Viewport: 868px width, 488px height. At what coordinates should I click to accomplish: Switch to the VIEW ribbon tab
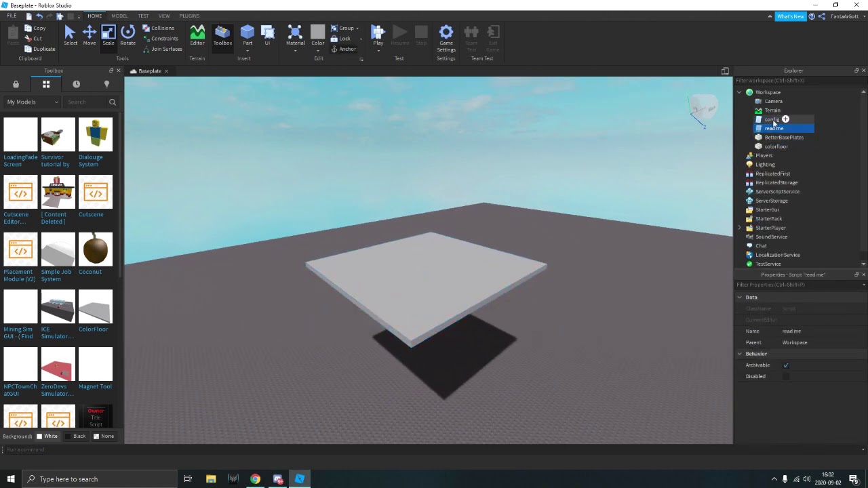(164, 16)
